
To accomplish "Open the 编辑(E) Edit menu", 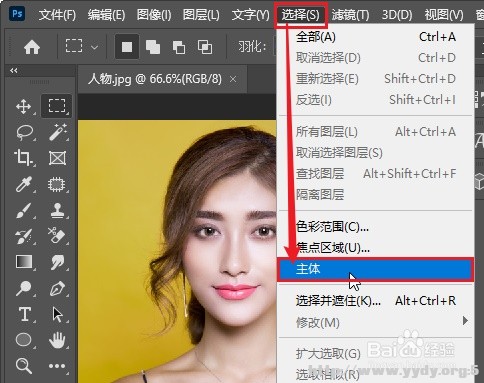I will point(106,15).
